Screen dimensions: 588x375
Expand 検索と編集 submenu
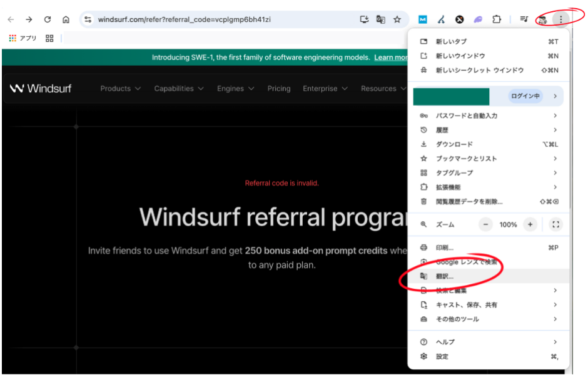489,291
